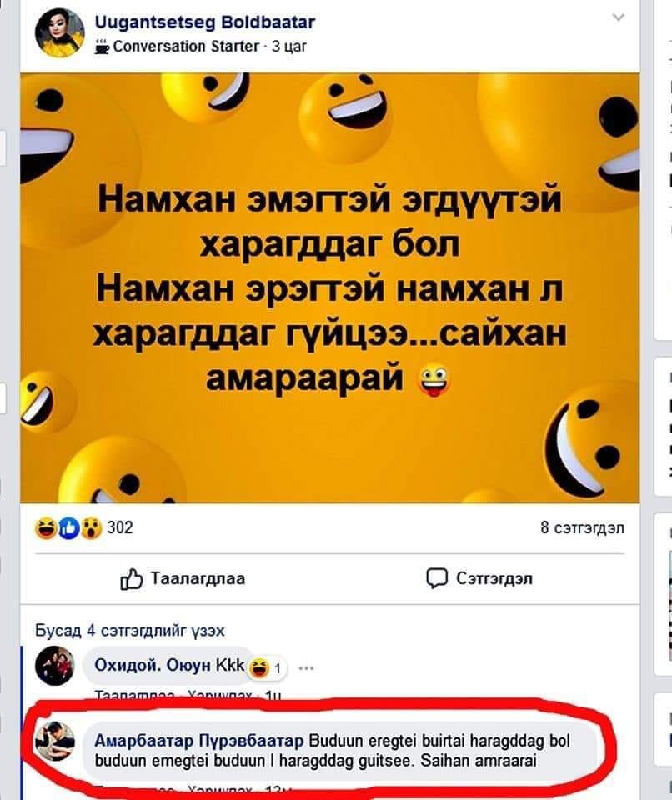672x800 pixels.
Task: Open Амарбаатар Пүрэвбаатар's avatar
Action: [x=55, y=741]
